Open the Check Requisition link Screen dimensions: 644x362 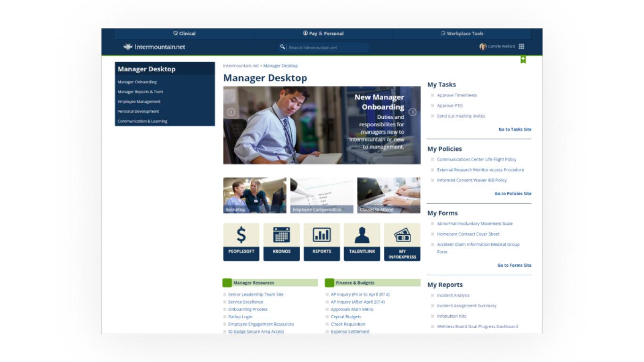[348, 324]
